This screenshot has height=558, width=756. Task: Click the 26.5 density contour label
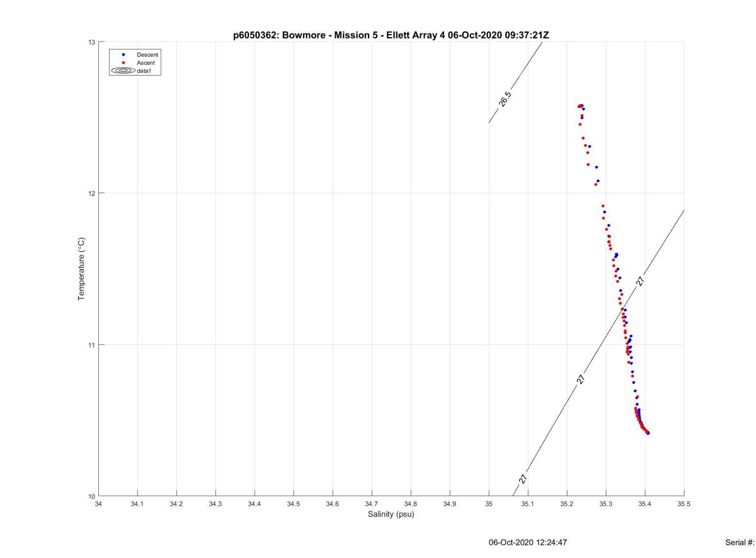coord(505,99)
